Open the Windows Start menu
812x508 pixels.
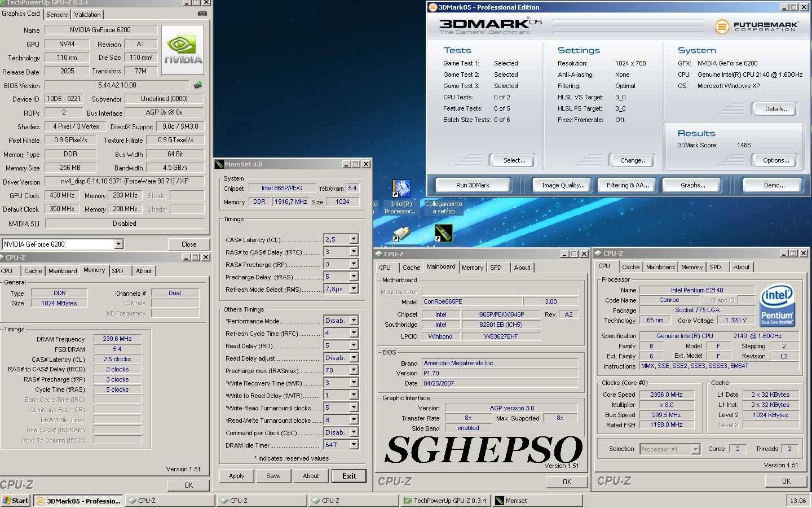pos(16,501)
